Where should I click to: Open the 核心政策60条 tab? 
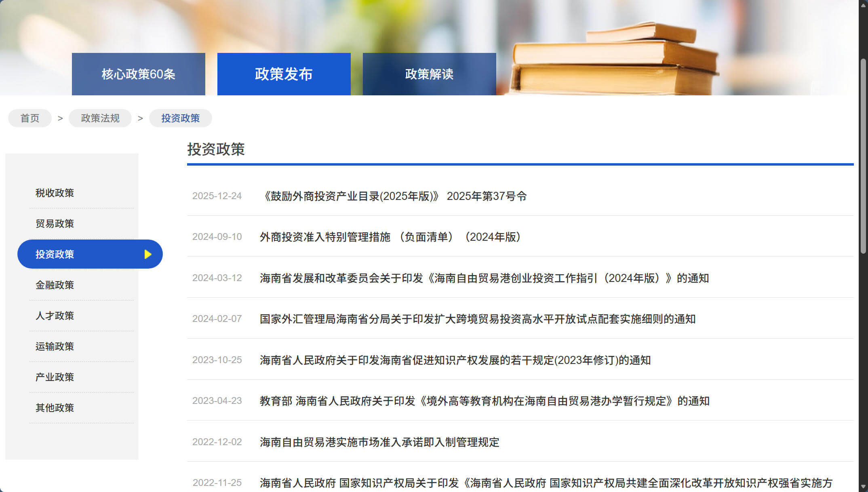[138, 74]
